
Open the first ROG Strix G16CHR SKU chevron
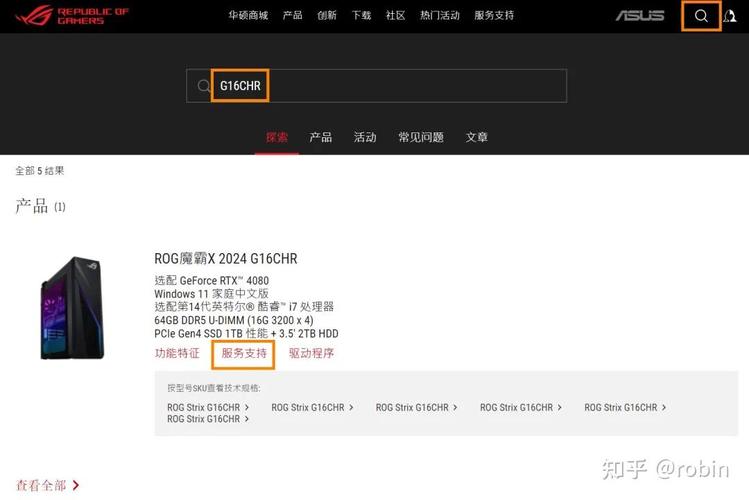click(246, 407)
